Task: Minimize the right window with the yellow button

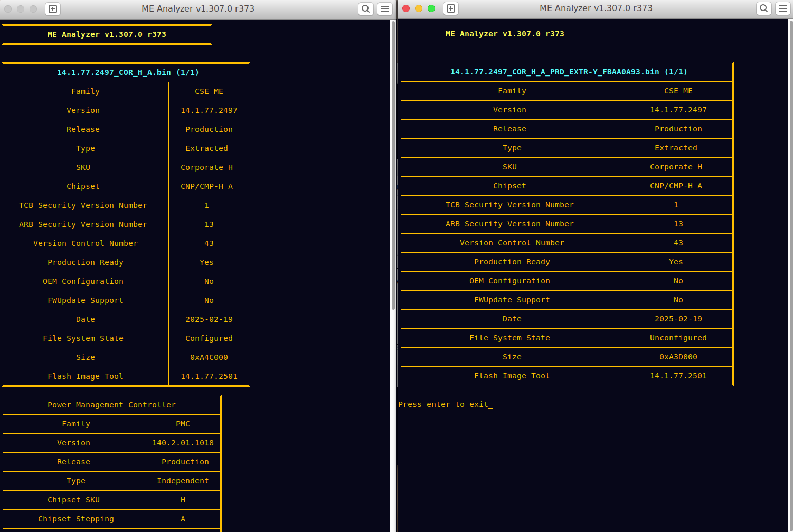Action: (419, 8)
